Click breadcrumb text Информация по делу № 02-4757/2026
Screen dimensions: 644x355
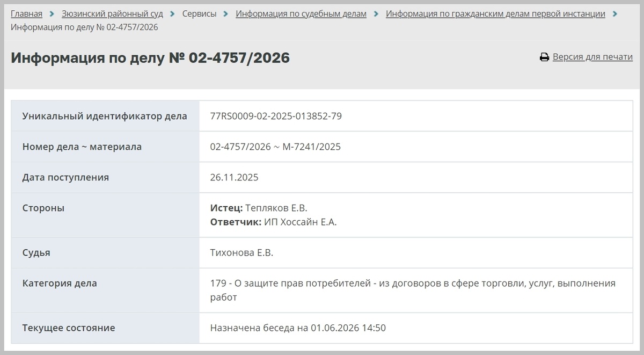(x=84, y=27)
